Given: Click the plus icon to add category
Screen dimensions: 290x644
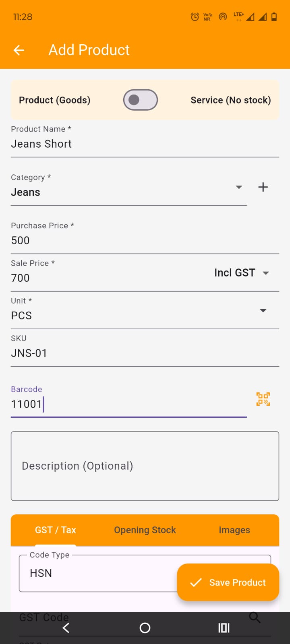Looking at the screenshot, I should click(x=263, y=187).
